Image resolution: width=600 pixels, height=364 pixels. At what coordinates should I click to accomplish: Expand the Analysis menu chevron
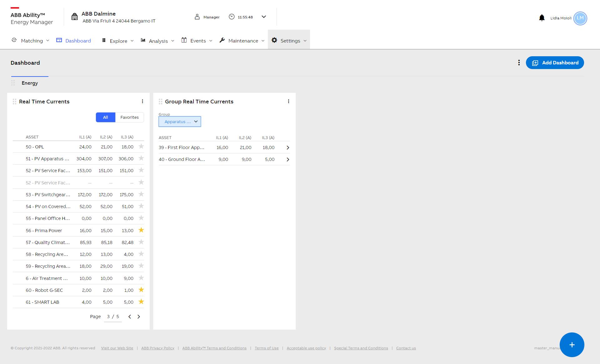point(172,41)
